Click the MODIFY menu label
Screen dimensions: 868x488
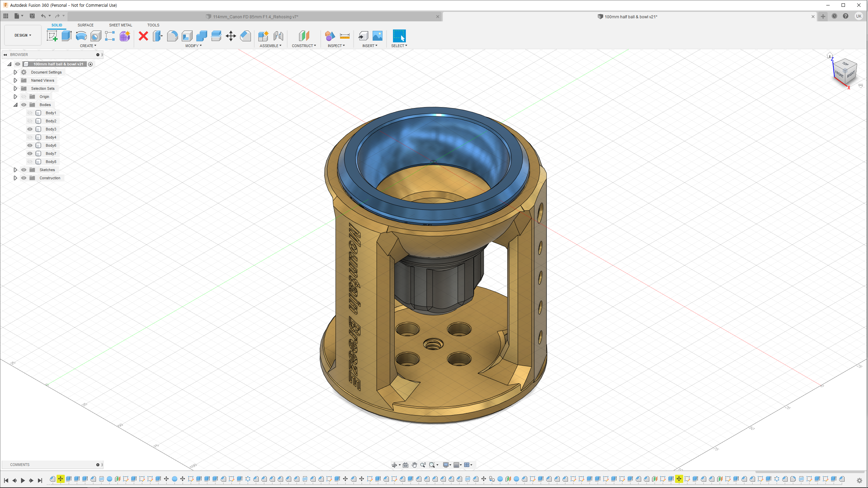click(193, 46)
